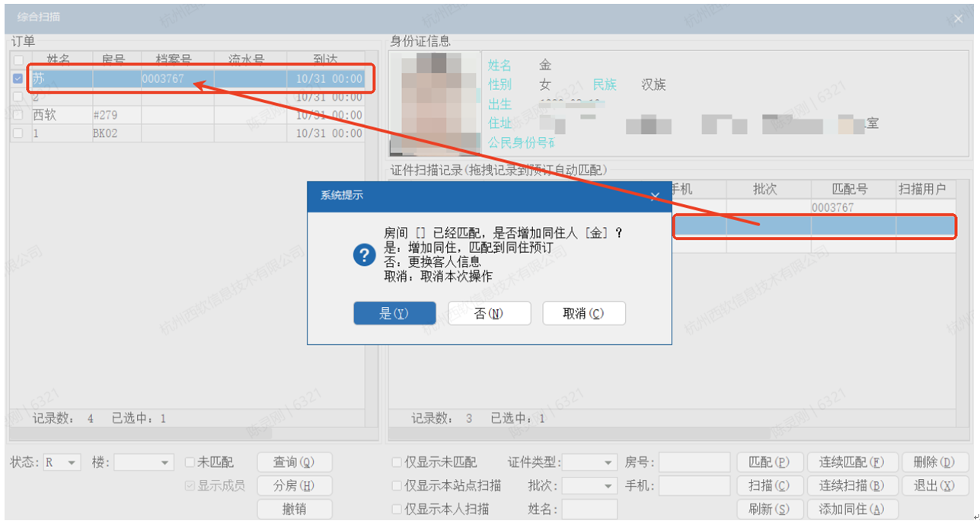Tick the checkbox for order 西软
This screenshot has height=521, width=980.
pos(18,115)
